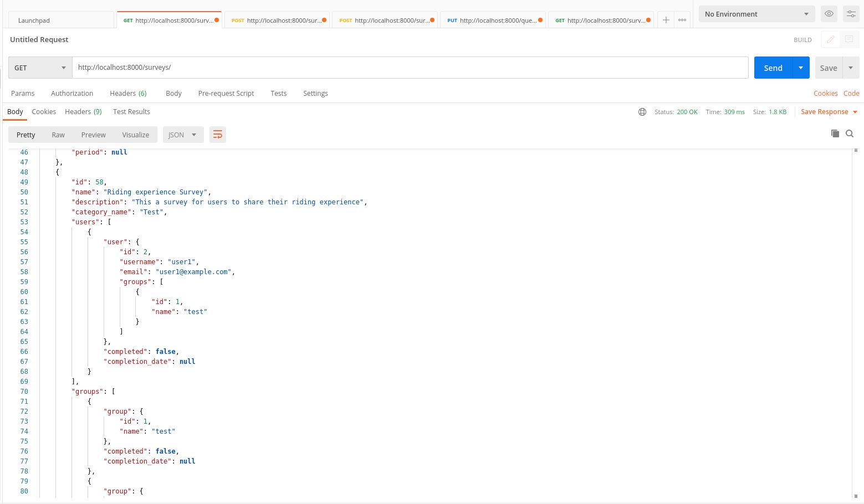Open the GET method selector
This screenshot has height=504, width=864.
39,67
